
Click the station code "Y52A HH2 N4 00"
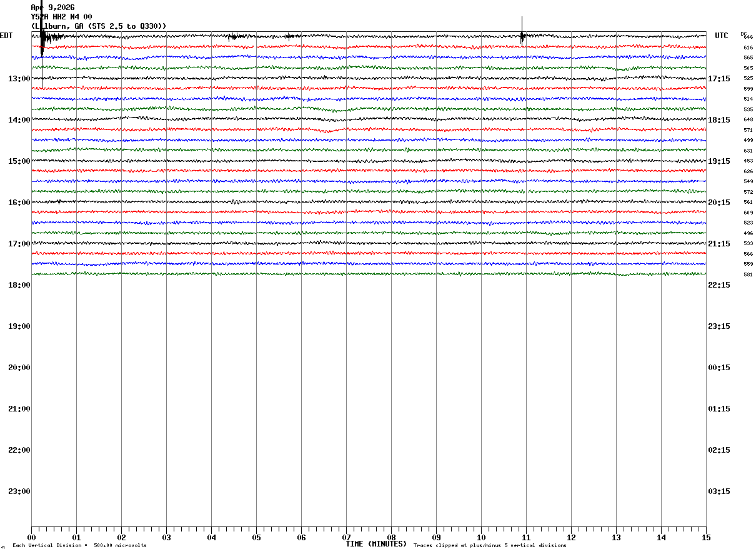tap(61, 17)
